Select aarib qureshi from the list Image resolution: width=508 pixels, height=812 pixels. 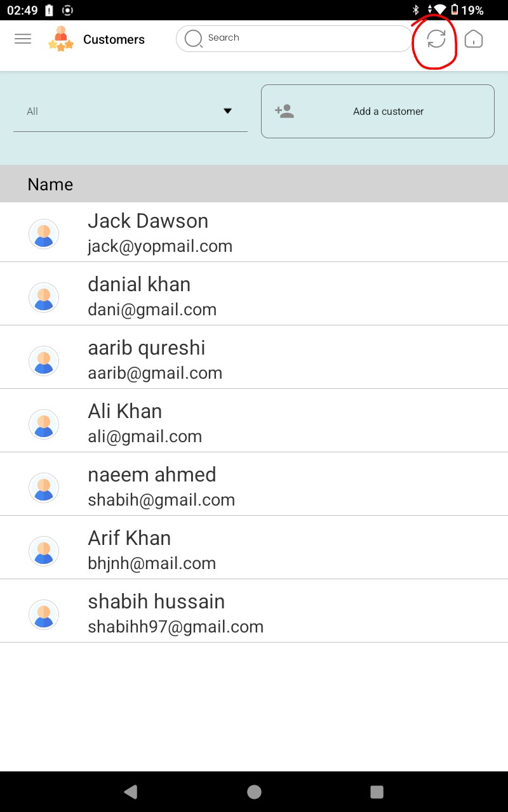(254, 357)
